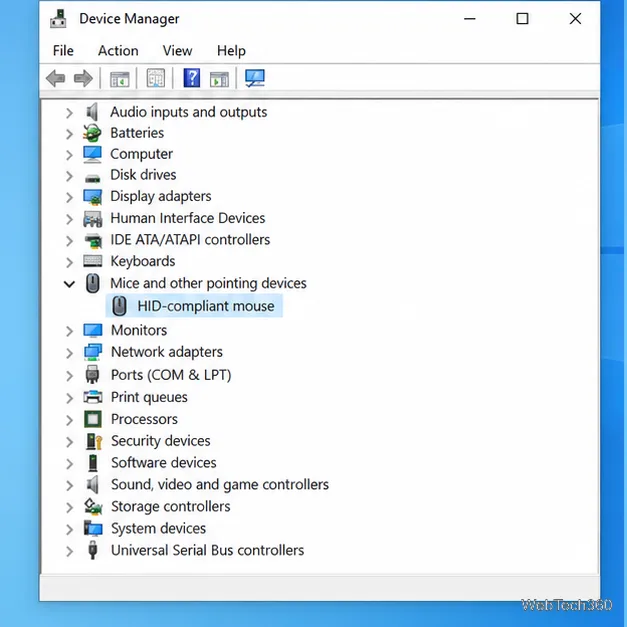Click the Storage controllers icon

click(x=93, y=506)
